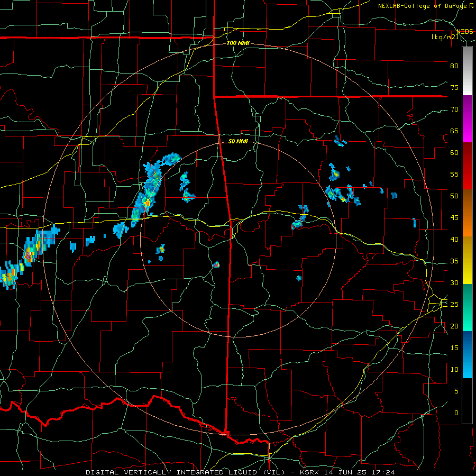Click the 14 JUN 25 date stamp
476x476 pixels.
click(345, 472)
